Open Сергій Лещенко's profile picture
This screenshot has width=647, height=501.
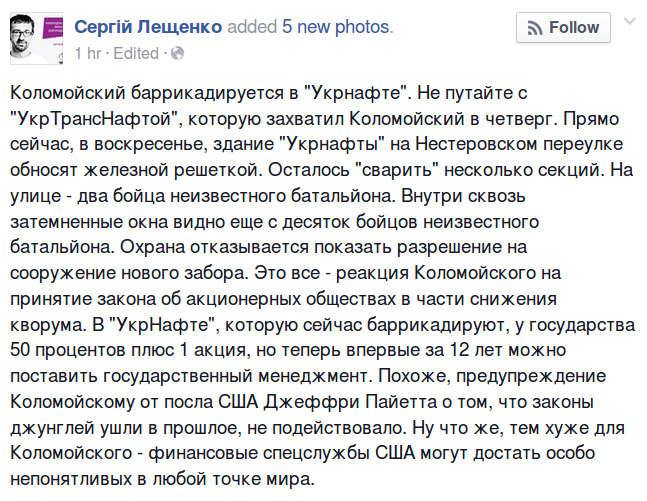[36, 38]
